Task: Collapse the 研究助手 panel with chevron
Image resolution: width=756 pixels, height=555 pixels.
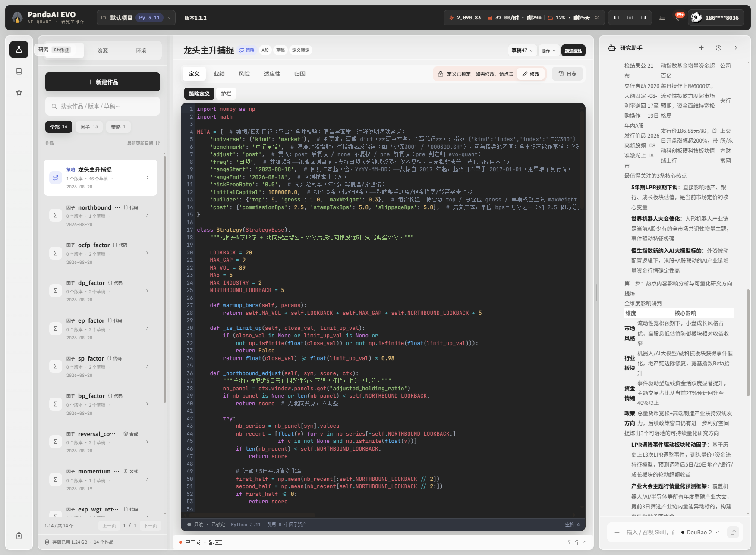Action: tap(736, 48)
